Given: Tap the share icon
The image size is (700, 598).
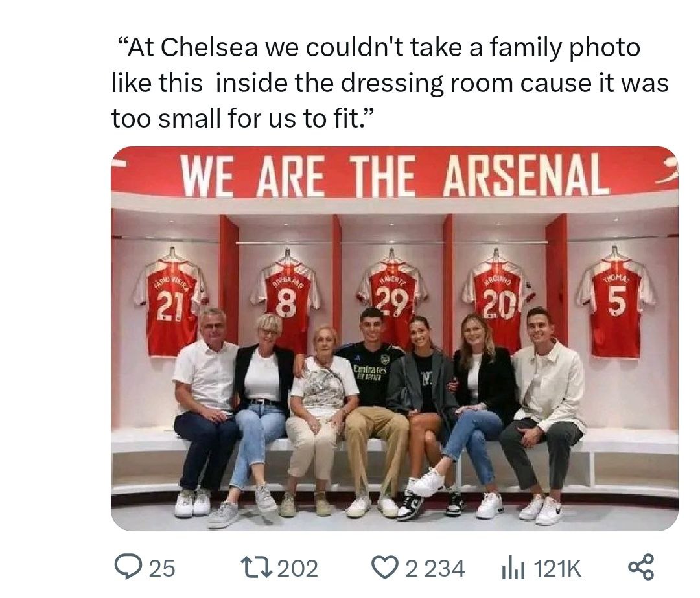Looking at the screenshot, I should [641, 568].
